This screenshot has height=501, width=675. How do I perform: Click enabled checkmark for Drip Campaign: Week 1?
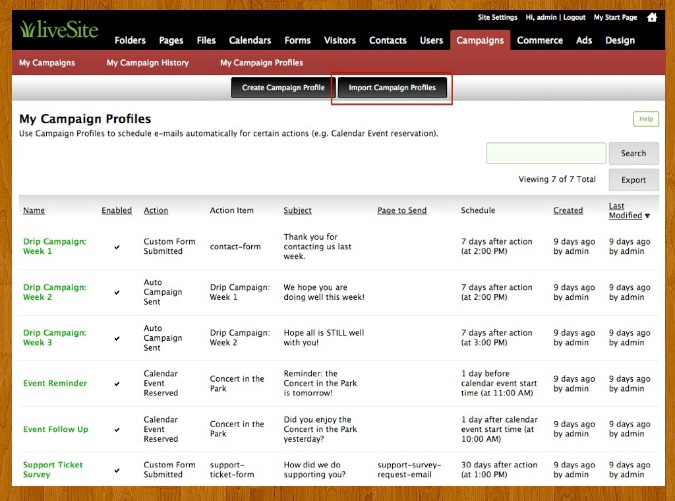point(117,247)
